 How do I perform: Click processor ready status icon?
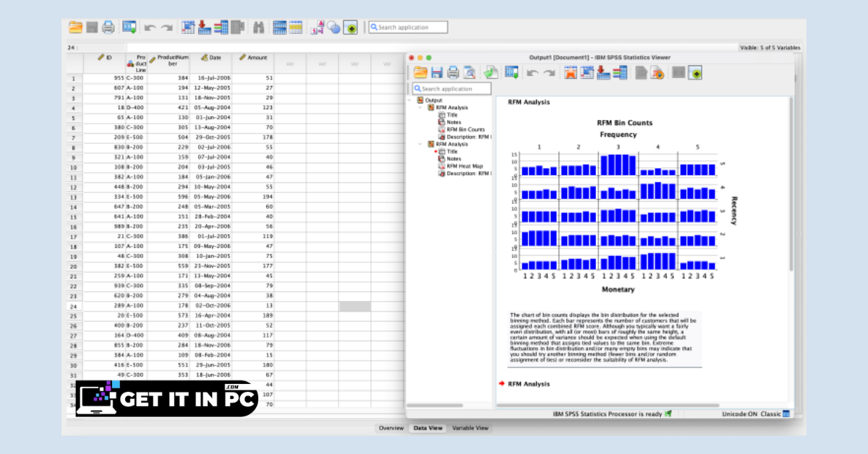(668, 414)
